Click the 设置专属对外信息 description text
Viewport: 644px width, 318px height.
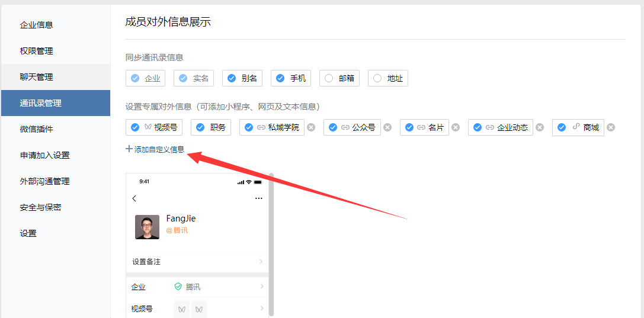pos(223,107)
